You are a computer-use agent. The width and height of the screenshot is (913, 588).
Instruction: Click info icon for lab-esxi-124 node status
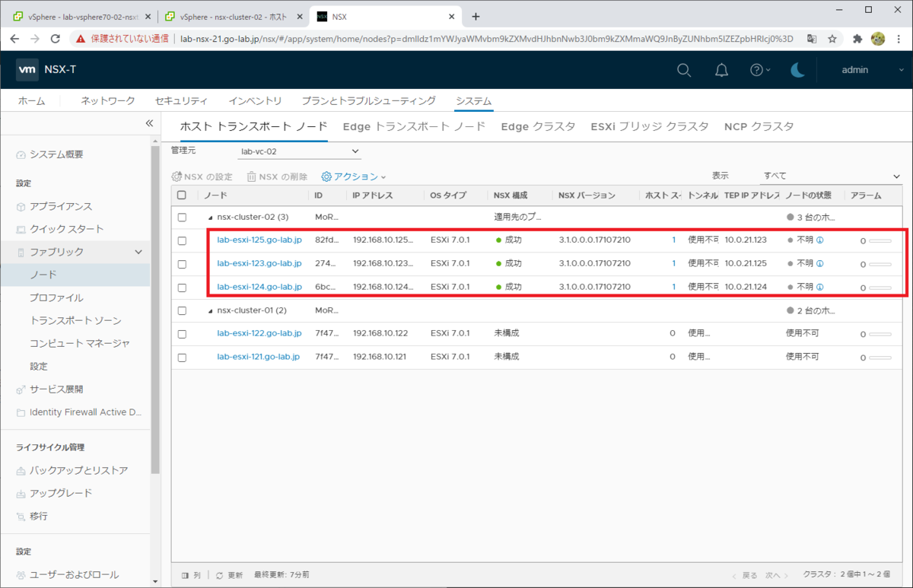(x=820, y=287)
